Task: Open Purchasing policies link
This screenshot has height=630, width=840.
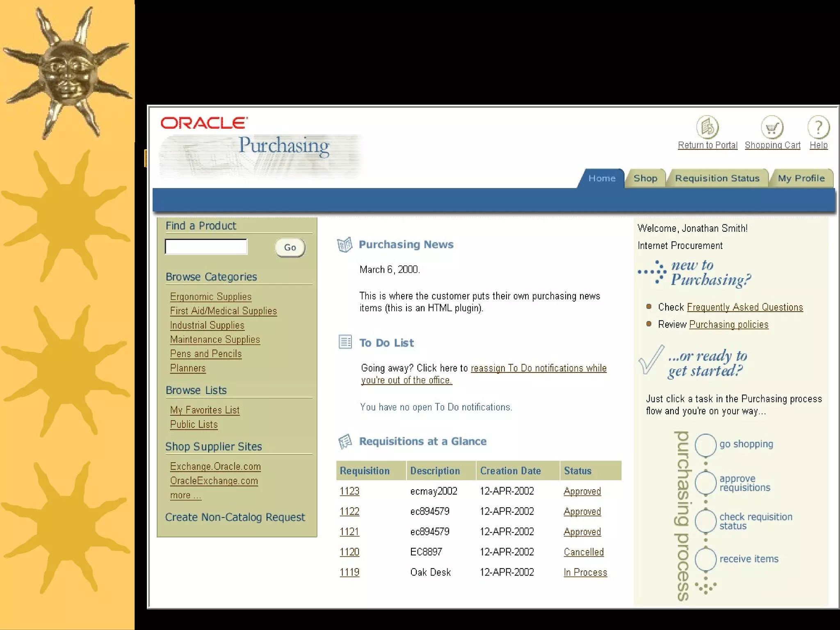Action: tap(729, 324)
